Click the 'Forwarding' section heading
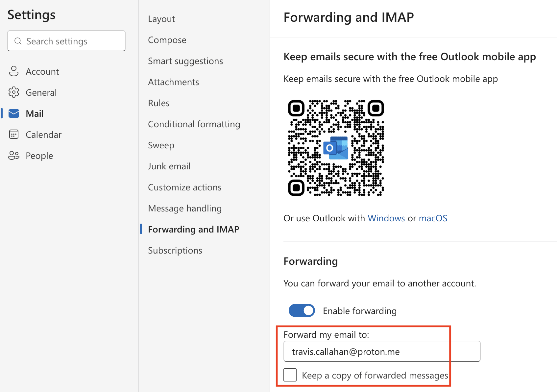Screen dimensions: 557x392 tap(310, 261)
